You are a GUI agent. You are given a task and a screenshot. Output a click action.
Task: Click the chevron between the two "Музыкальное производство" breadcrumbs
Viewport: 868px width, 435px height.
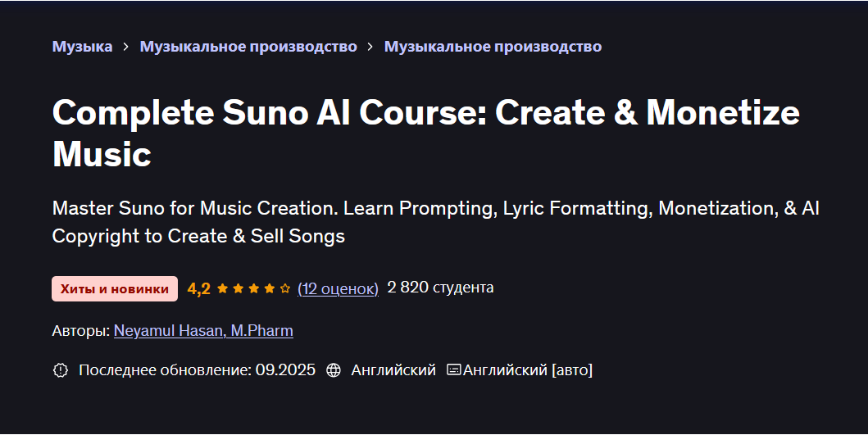coord(370,47)
